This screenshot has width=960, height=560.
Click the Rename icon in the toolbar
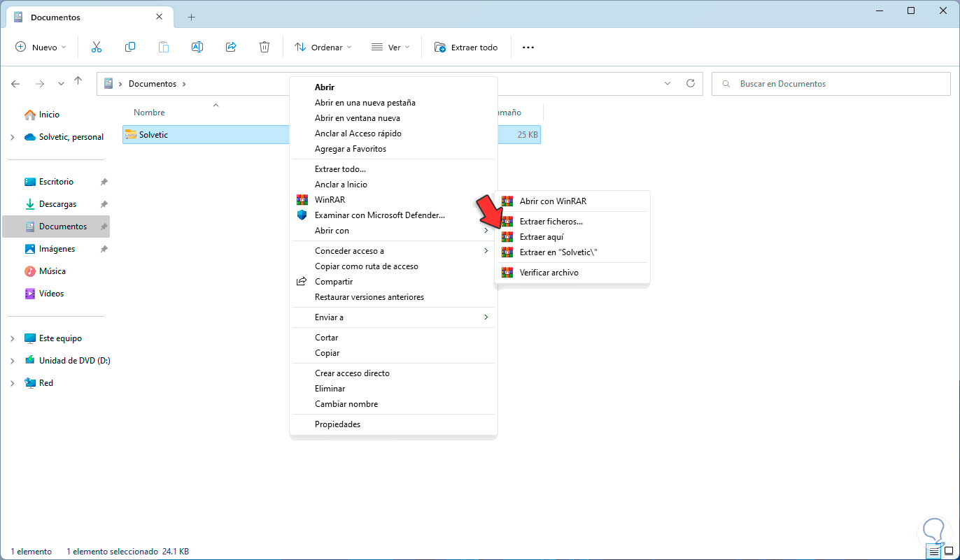click(197, 48)
